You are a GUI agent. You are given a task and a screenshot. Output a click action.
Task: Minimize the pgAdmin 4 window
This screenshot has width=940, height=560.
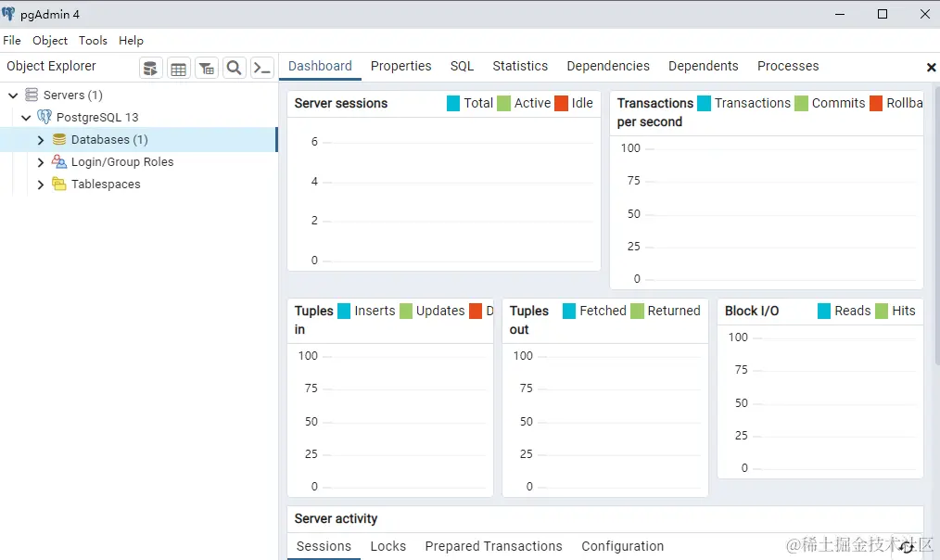840,14
